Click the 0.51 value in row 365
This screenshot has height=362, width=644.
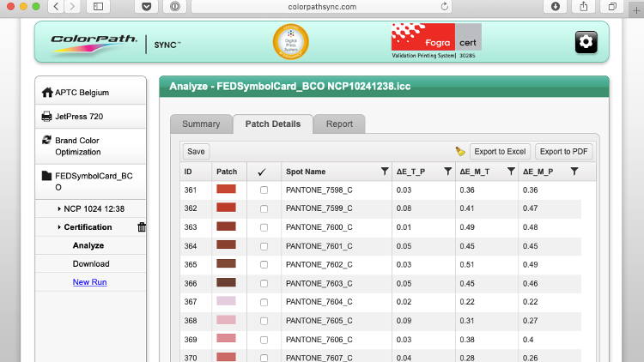point(467,265)
